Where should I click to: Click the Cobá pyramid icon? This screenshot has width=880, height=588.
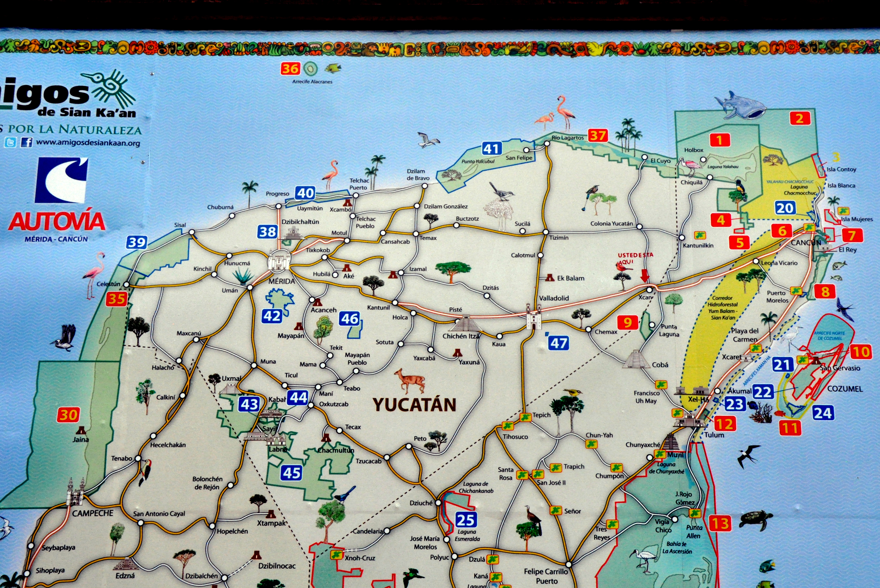636,359
